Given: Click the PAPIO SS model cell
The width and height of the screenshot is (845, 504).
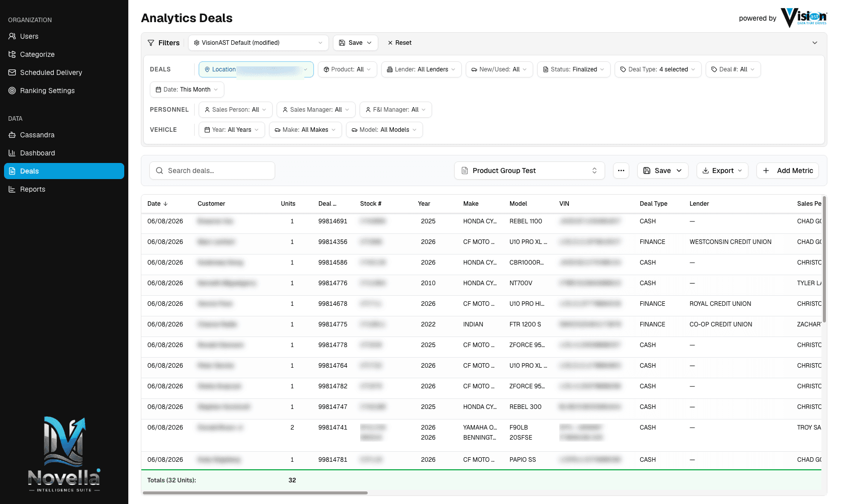Looking at the screenshot, I should [523, 460].
